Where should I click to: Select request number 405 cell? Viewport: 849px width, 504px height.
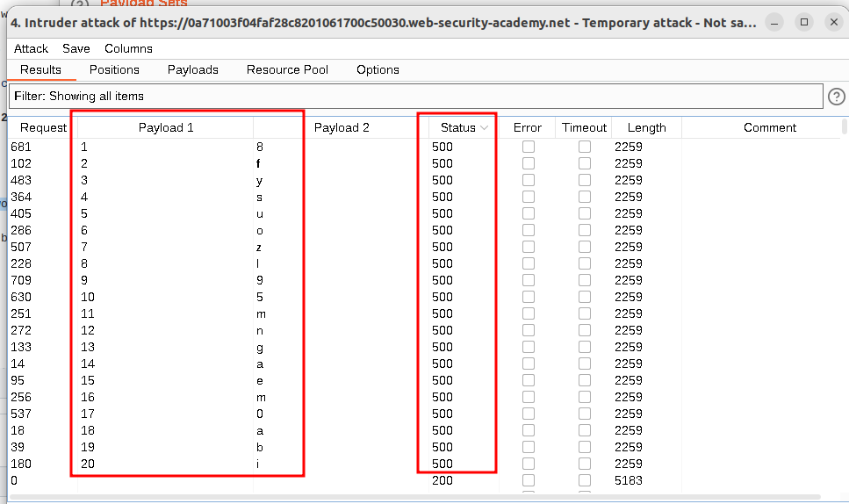21,214
